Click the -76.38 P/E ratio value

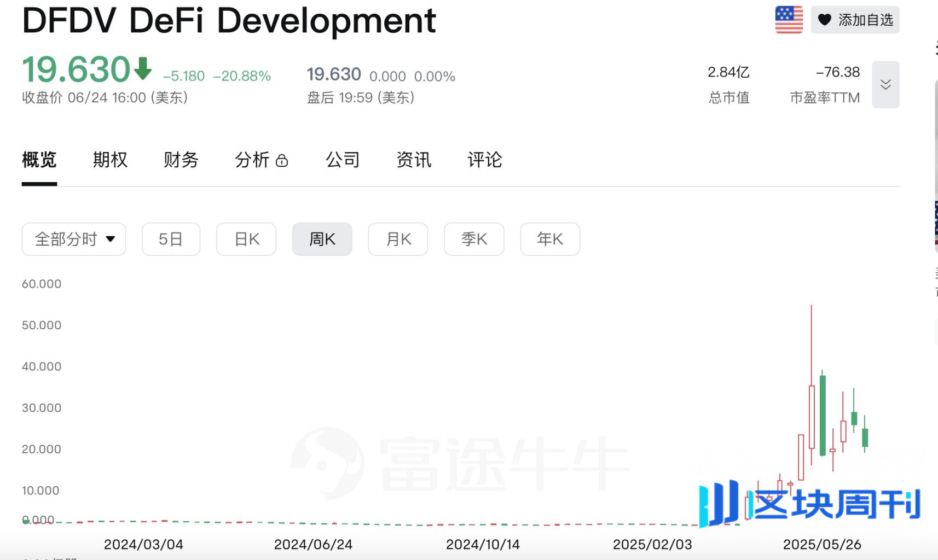click(x=838, y=72)
